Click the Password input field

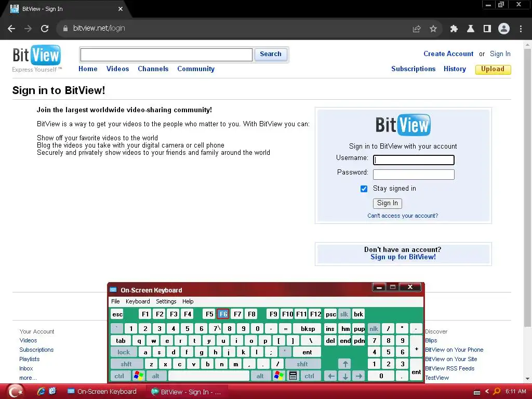coord(413,175)
